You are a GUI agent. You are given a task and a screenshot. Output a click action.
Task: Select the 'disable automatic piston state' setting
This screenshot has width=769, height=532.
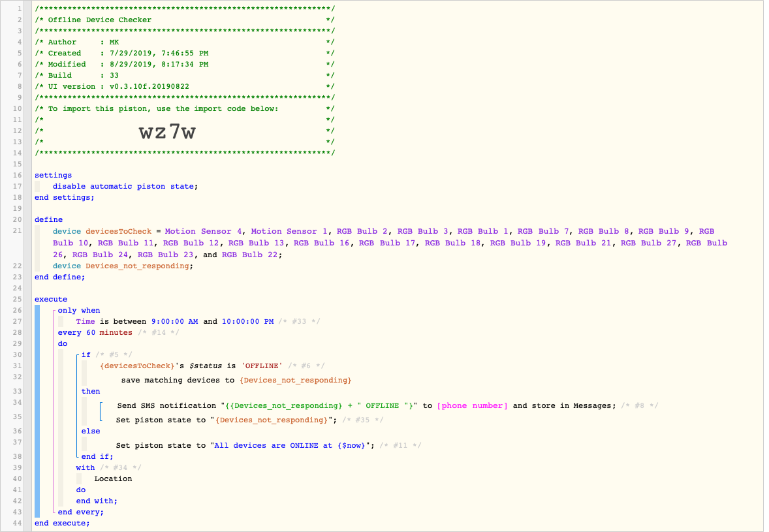[x=125, y=186]
